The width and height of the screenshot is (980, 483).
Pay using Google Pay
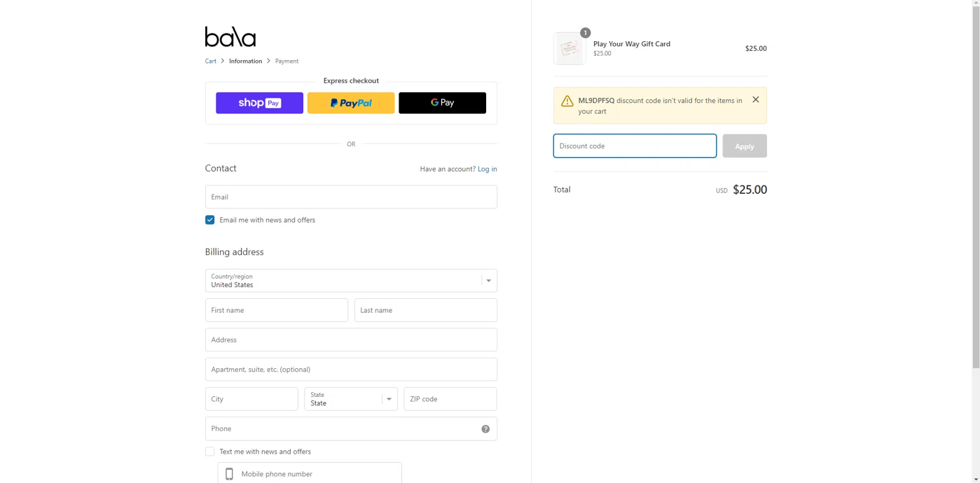(442, 103)
